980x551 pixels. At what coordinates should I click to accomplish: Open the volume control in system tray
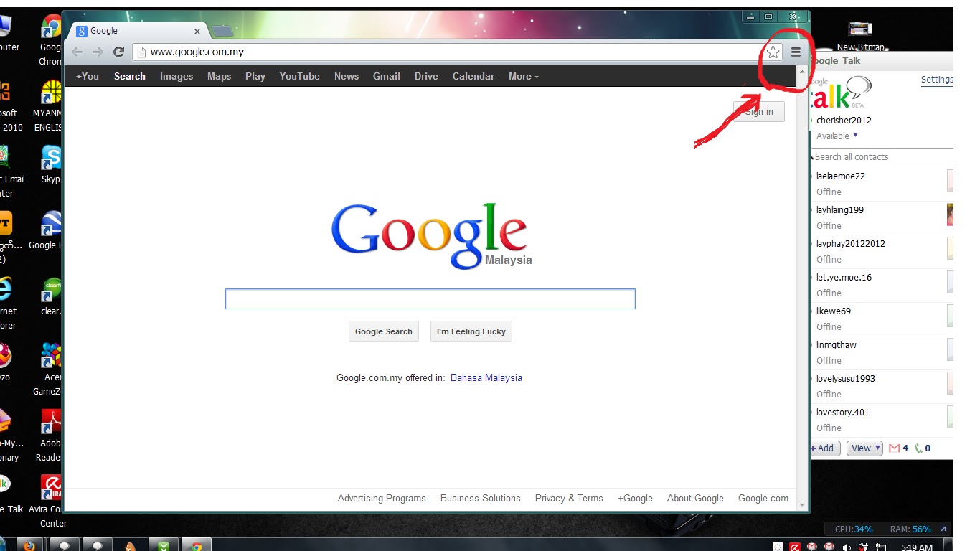847,546
